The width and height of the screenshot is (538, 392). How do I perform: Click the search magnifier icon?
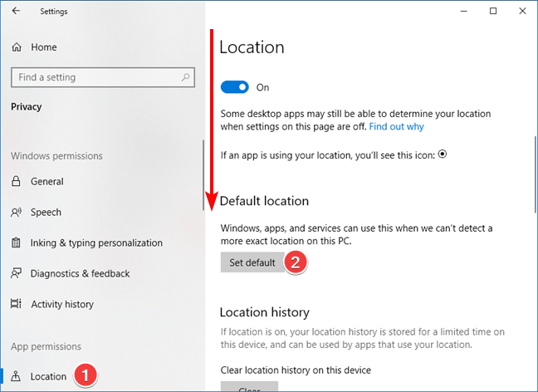click(x=186, y=77)
